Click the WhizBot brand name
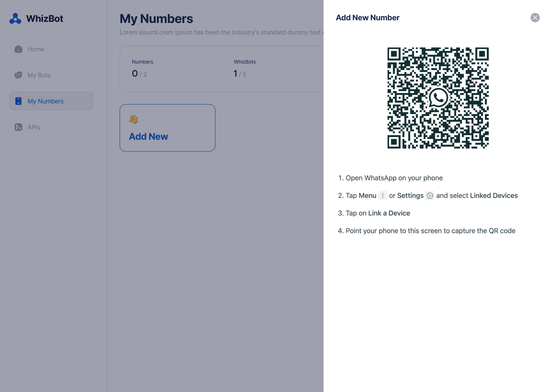Screen dimensions: 552x392 (45, 19)
